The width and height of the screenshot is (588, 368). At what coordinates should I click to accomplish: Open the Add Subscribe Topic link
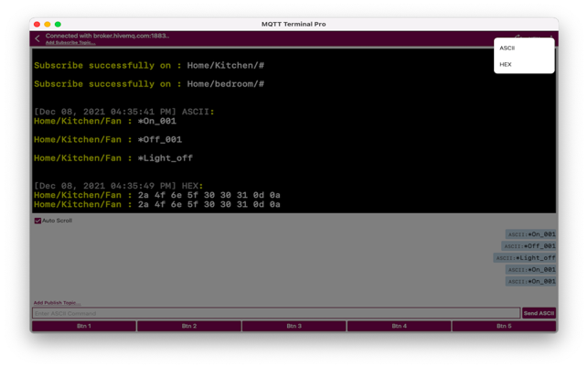click(x=70, y=42)
